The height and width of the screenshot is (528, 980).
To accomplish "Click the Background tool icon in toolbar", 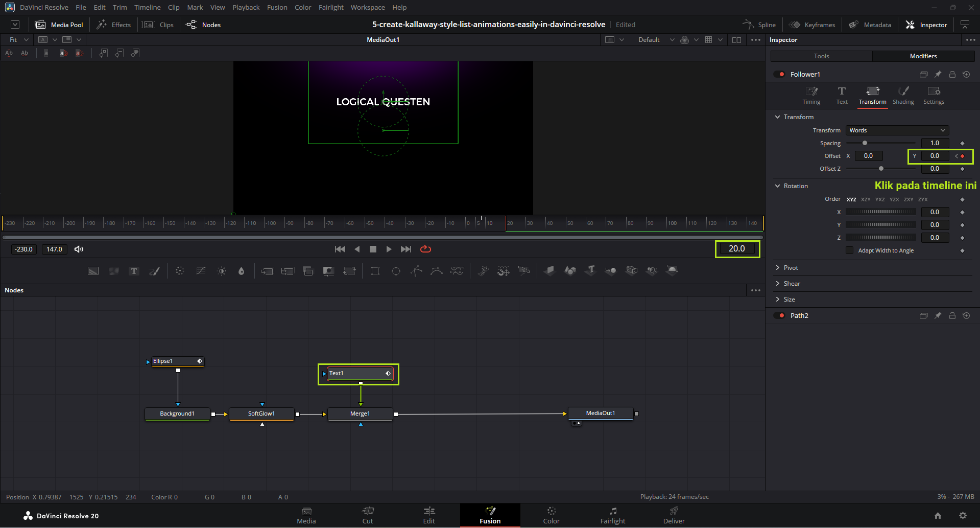I will pos(93,271).
